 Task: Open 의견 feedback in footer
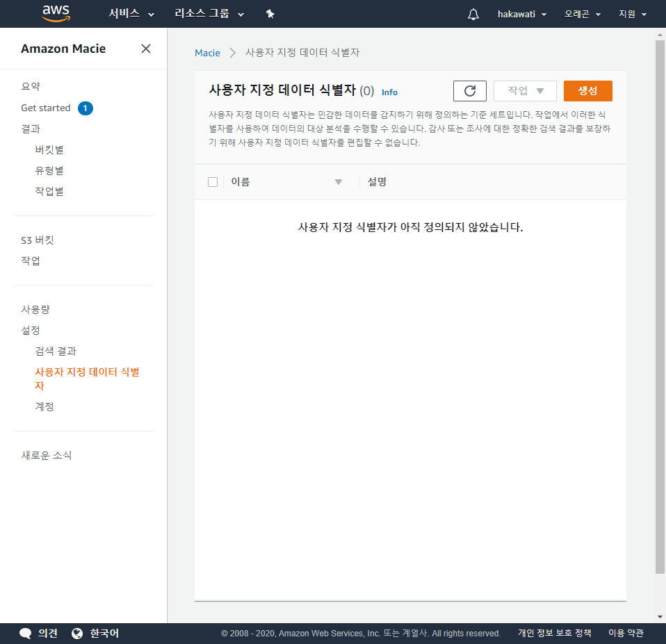coord(47,634)
